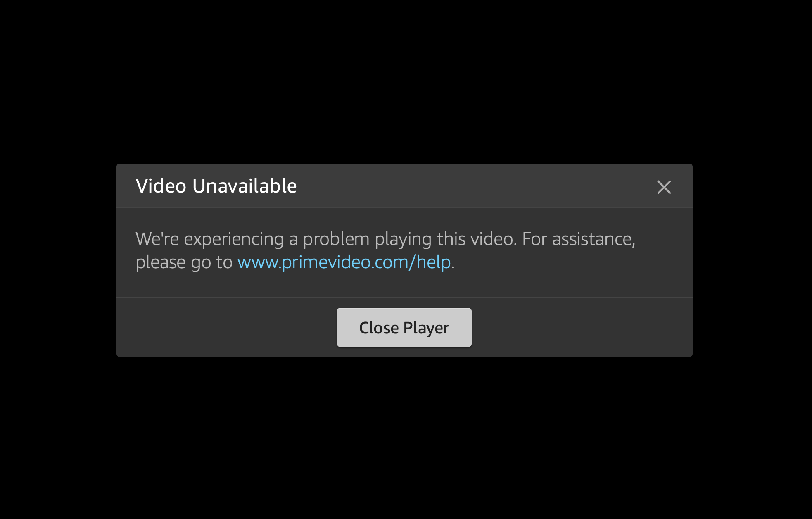This screenshot has height=519, width=812.
Task: Visit the Prime Video help page link
Action: tap(344, 262)
